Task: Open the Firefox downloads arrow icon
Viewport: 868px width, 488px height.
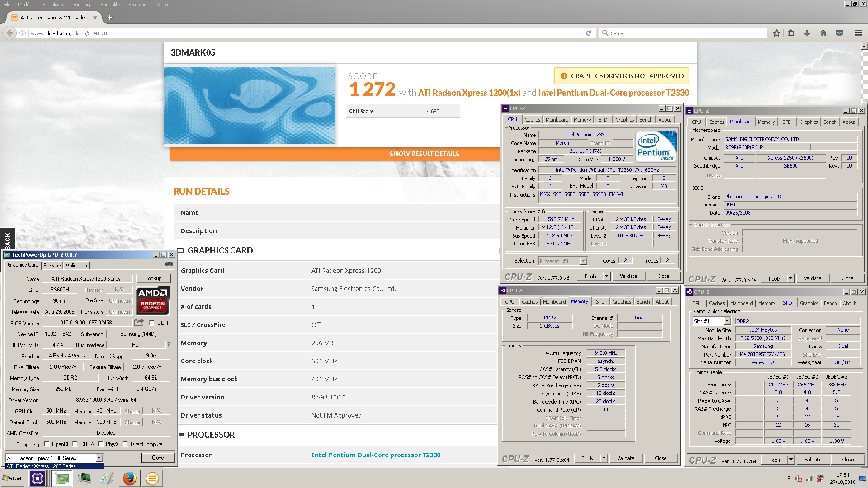Action: (807, 33)
